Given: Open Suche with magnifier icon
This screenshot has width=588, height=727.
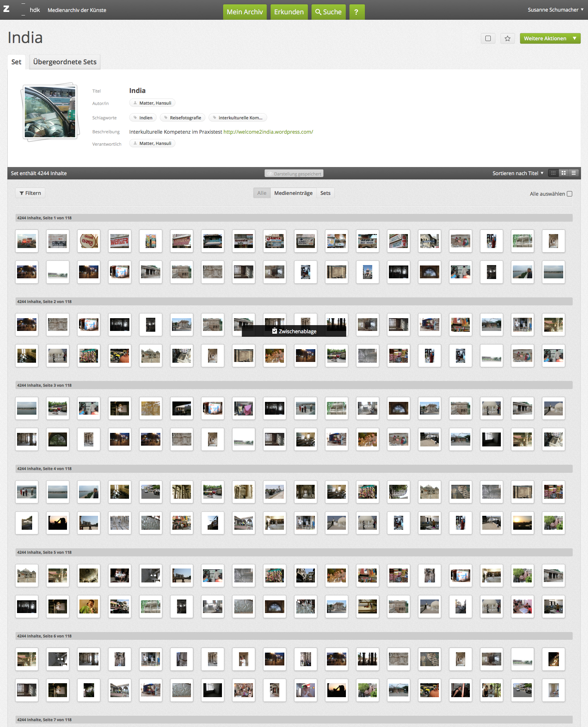Looking at the screenshot, I should (x=328, y=12).
